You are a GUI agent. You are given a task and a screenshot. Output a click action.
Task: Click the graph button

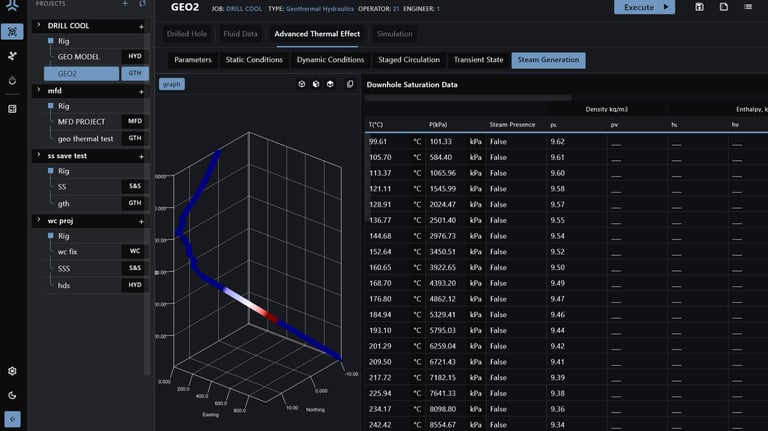coord(171,84)
